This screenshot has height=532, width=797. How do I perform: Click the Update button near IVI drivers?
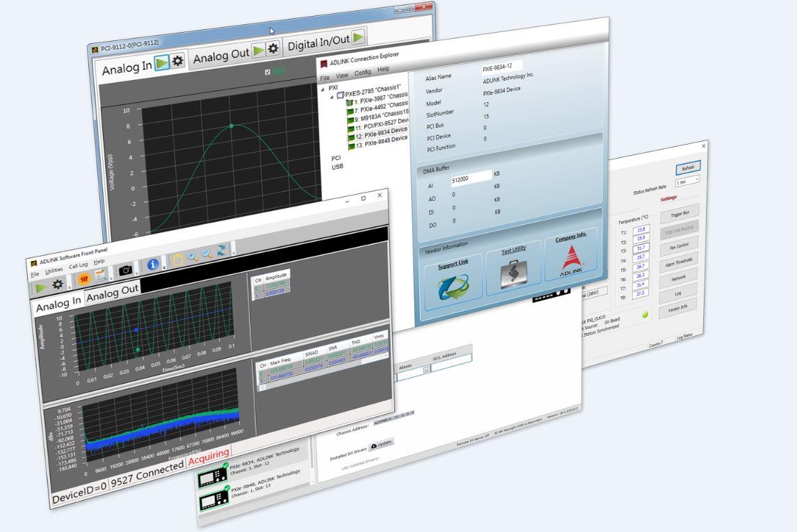381,444
